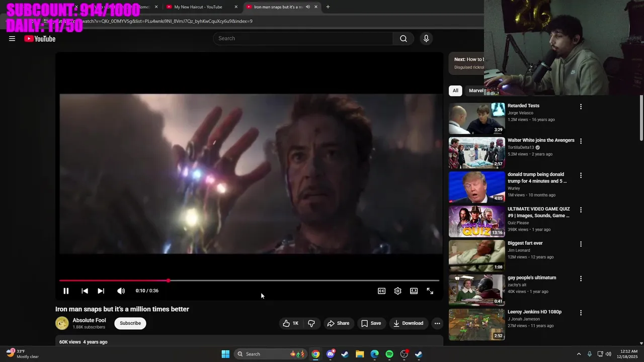Click the search magnifier button

403,39
